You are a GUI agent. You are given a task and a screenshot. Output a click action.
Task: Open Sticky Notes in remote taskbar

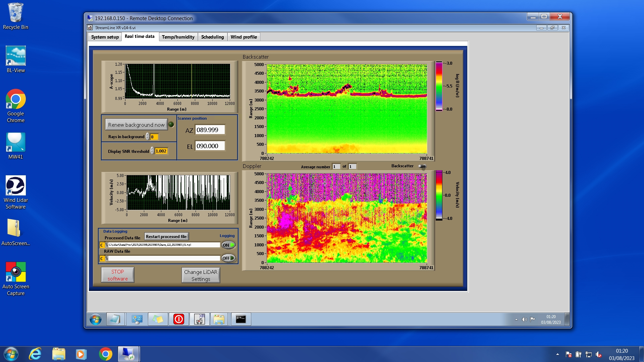[x=158, y=319]
